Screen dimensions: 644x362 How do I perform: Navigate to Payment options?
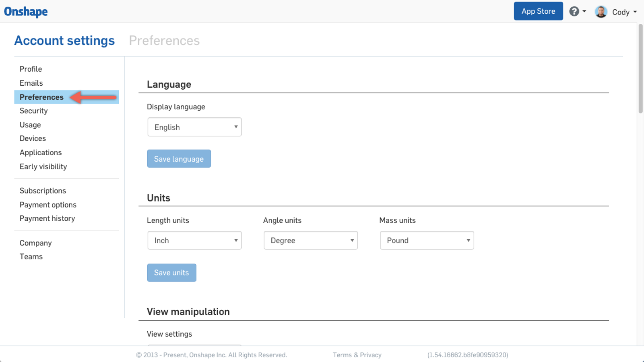point(48,205)
